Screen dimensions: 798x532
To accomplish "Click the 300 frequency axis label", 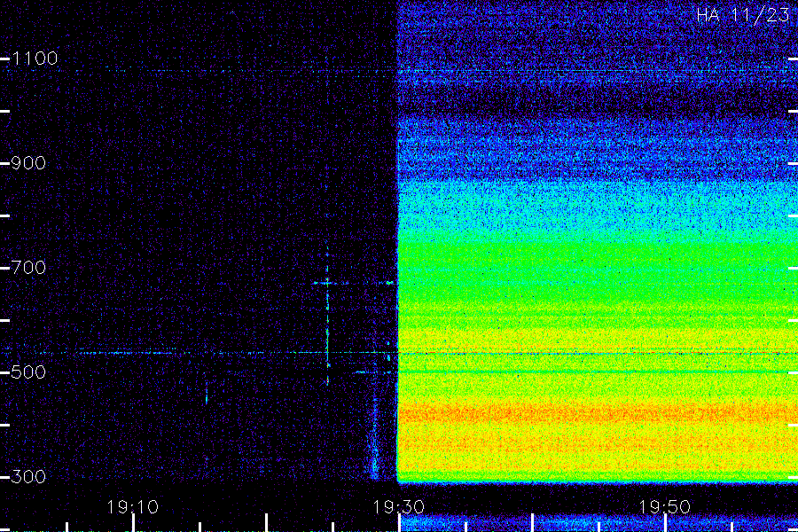I will (28, 476).
